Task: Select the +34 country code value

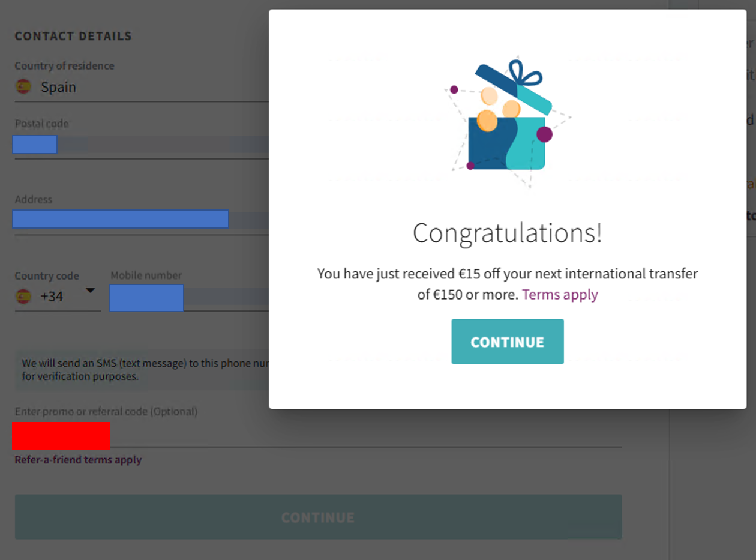Action: (52, 297)
